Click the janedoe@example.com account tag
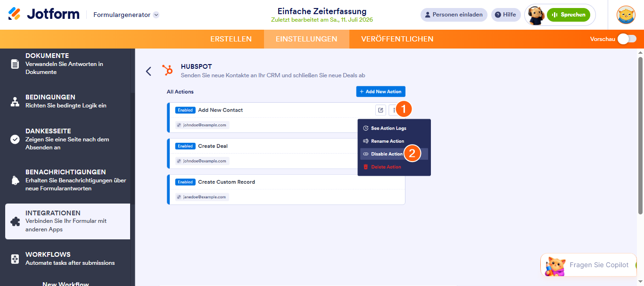This screenshot has width=644, height=286. 202,197
